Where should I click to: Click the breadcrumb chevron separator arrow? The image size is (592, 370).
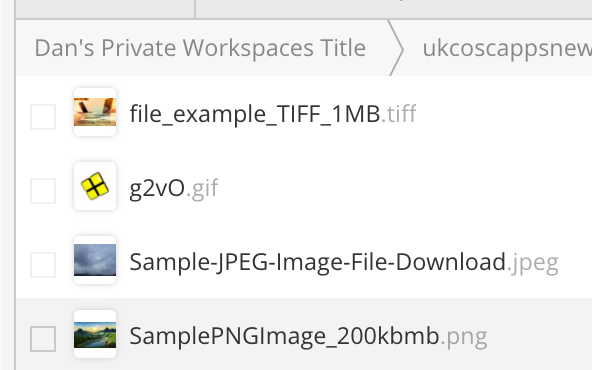point(396,48)
